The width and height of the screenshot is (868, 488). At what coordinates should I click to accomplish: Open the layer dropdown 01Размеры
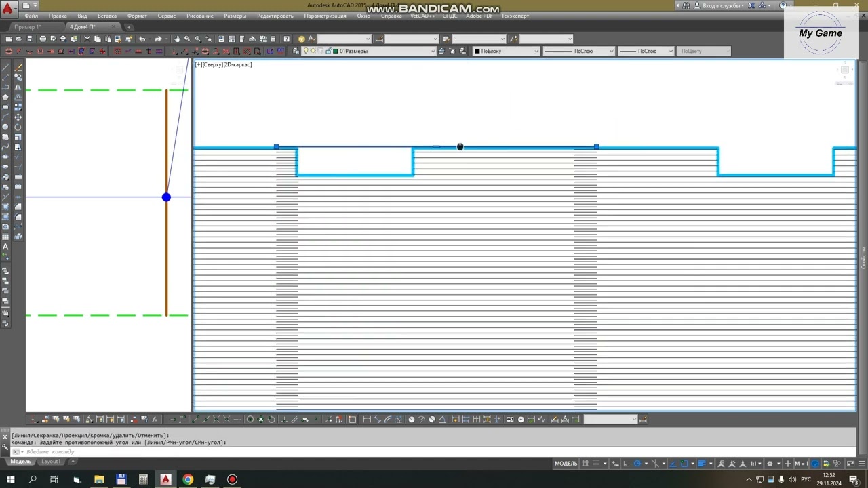coord(368,51)
